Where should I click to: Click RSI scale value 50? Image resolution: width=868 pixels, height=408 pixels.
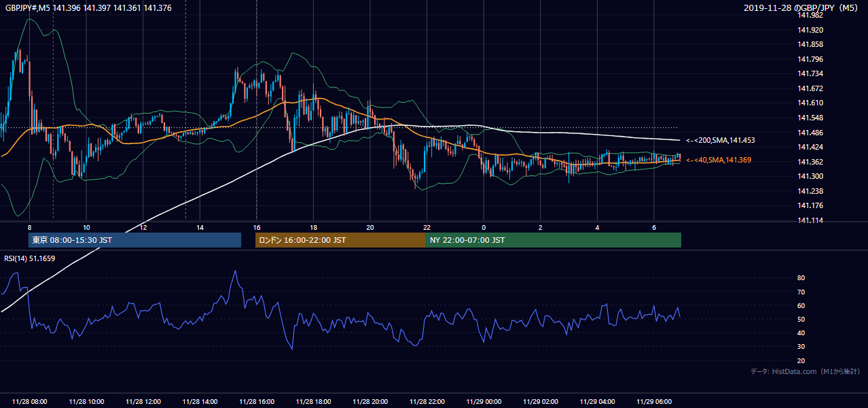801,319
